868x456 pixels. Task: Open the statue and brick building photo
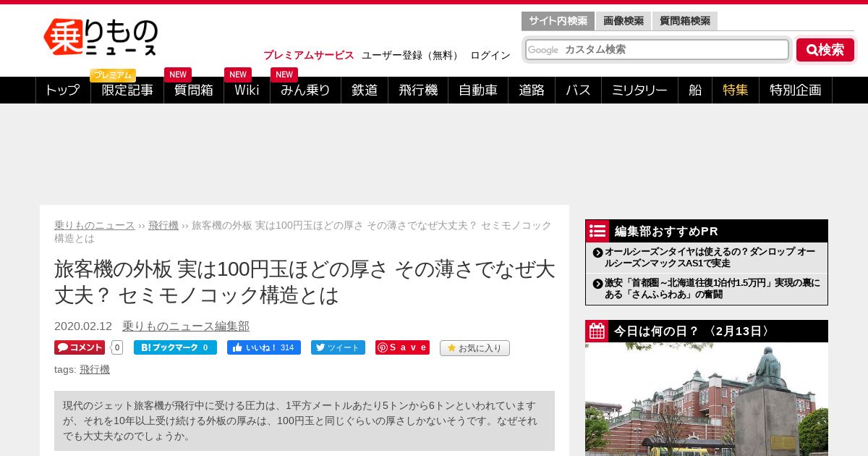pos(707,400)
